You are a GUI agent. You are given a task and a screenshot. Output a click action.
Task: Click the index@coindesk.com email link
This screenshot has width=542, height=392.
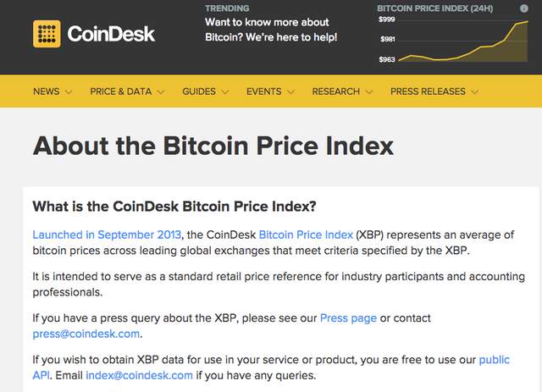[x=139, y=375]
